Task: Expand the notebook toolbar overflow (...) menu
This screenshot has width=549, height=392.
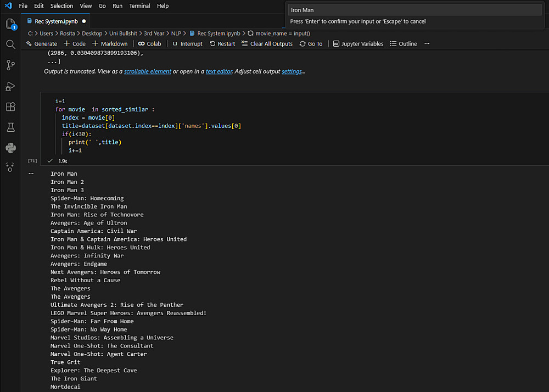Action: click(x=427, y=44)
